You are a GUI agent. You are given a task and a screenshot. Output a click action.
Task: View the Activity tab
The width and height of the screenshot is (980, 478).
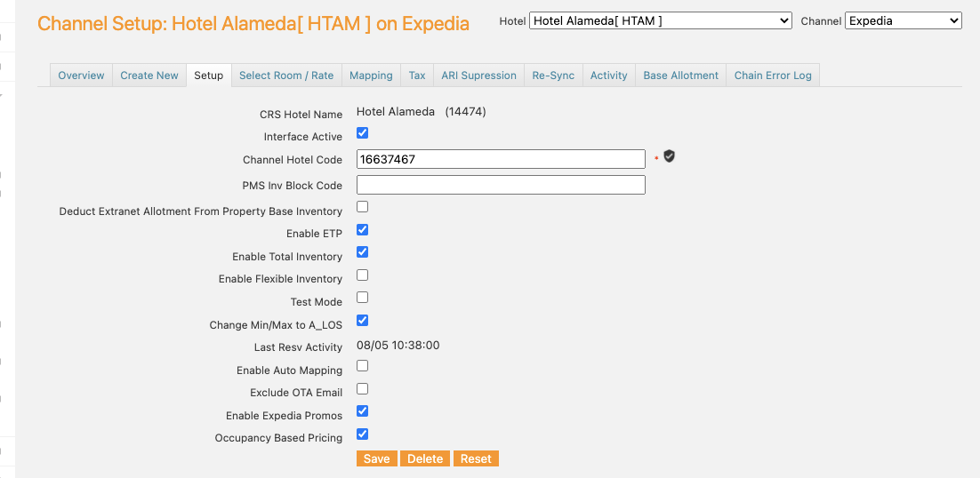click(609, 75)
